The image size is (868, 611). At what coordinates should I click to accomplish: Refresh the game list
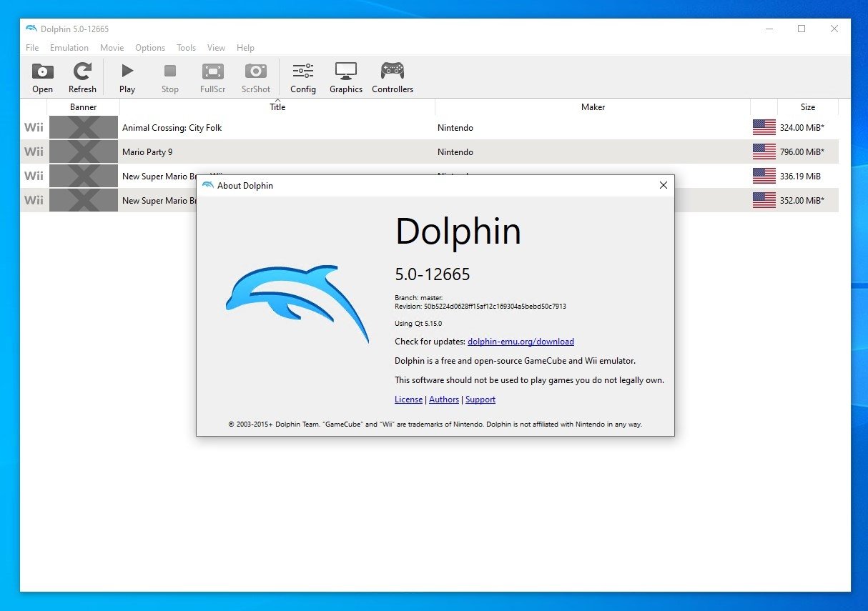point(82,71)
